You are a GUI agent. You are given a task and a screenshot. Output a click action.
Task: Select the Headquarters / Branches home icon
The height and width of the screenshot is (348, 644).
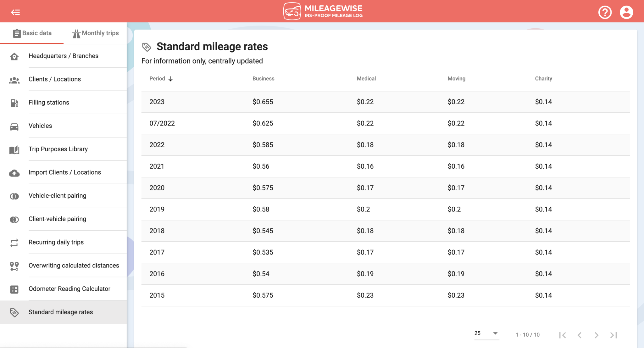[x=14, y=57]
